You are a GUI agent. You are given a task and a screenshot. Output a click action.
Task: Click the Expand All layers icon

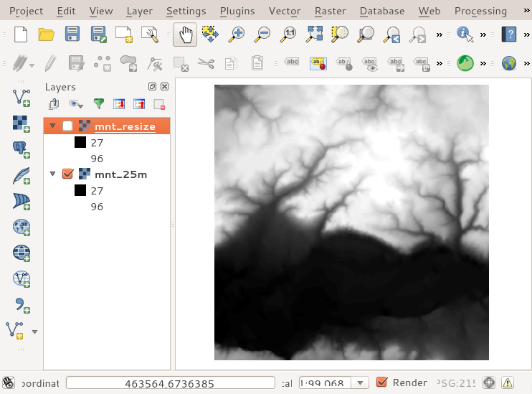[119, 104]
